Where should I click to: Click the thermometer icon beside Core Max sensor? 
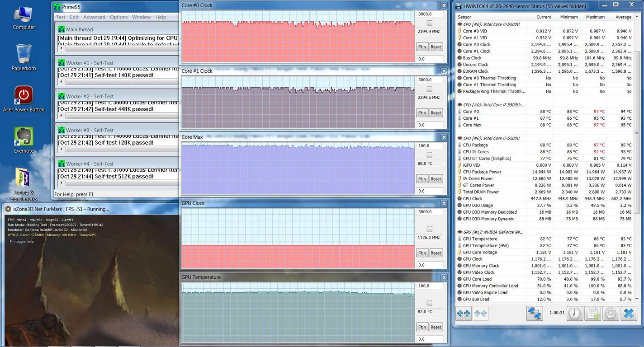[459, 125]
